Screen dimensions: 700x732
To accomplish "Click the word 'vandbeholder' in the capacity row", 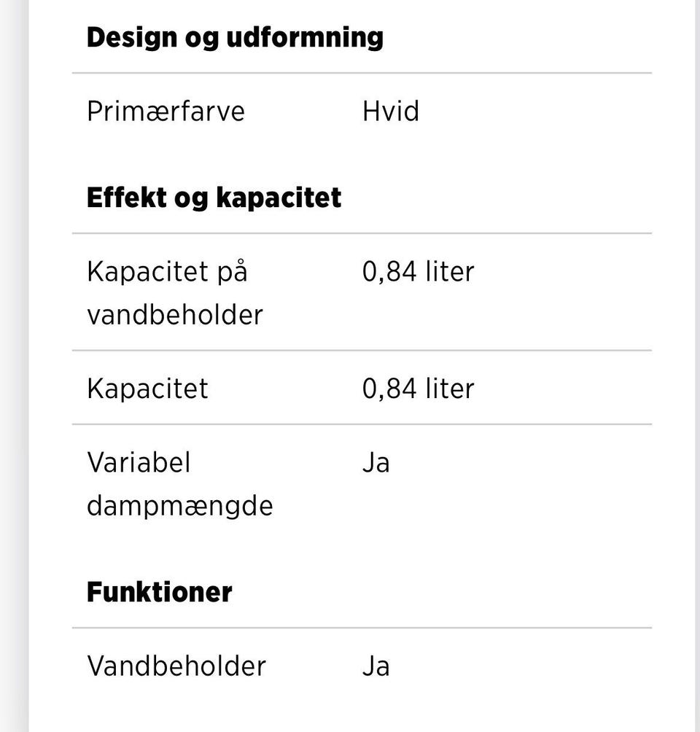I will [x=175, y=315].
